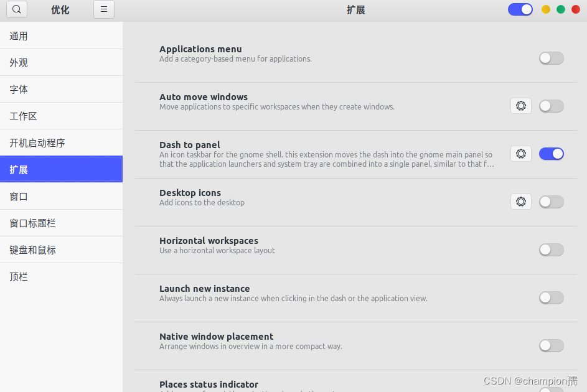Viewport: 587px width, 392px height.
Task: Click the Horizontal workspaces title text
Action: (x=209, y=241)
